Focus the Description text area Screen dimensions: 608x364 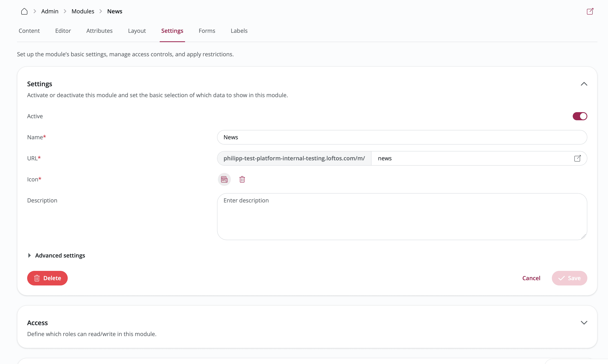point(402,216)
